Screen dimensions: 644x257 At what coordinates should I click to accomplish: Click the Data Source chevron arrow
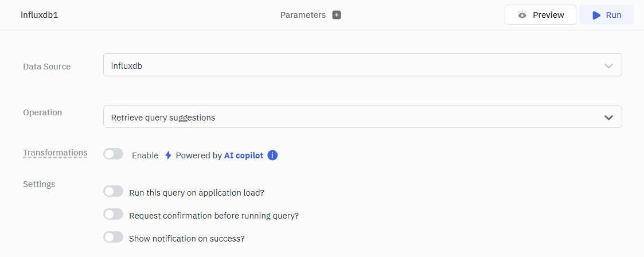[x=608, y=66]
